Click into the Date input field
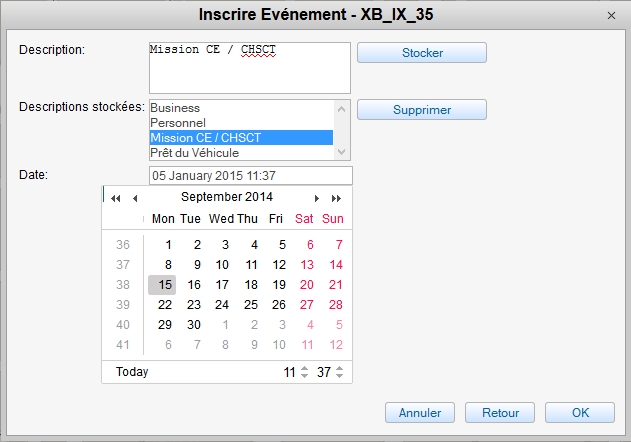Screen dimensions: 631x442 250,176
